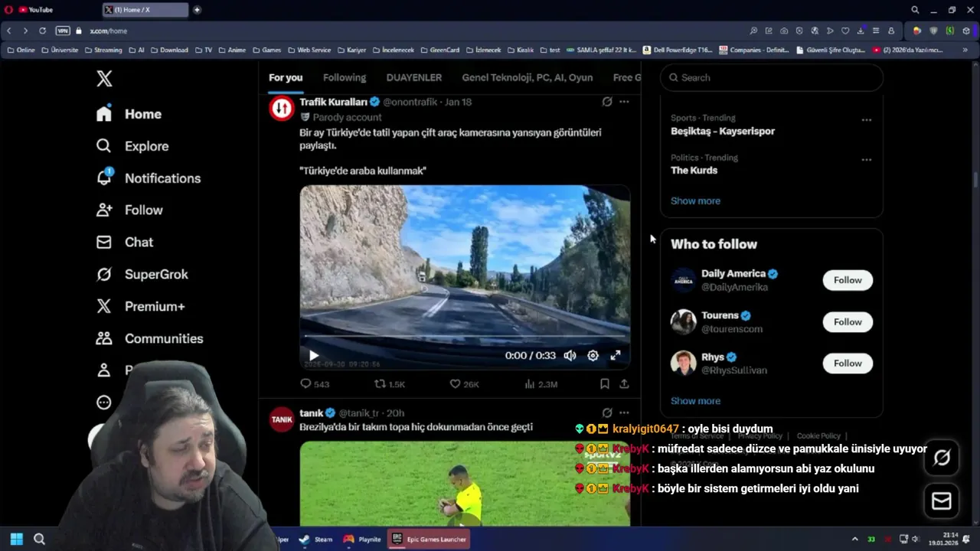The width and height of the screenshot is (980, 551).
Task: Open Premium+ in the sidebar
Action: pyautogui.click(x=140, y=306)
